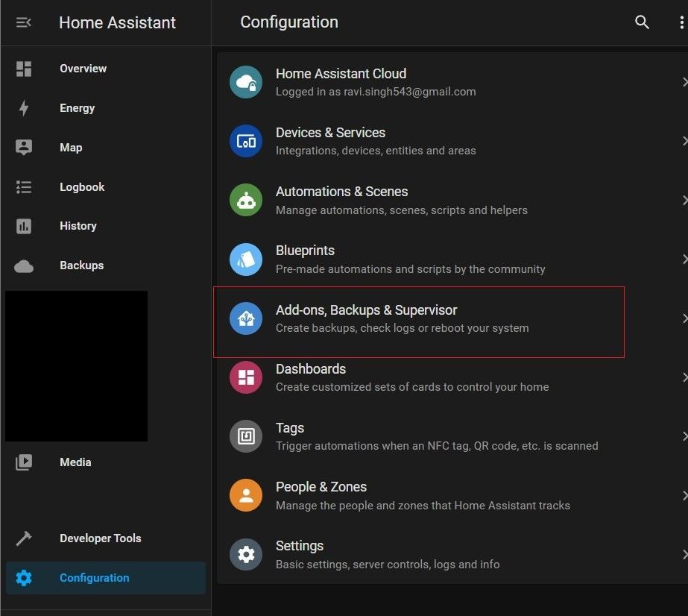Click the Logbook list icon in sidebar
688x616 pixels.
(23, 186)
